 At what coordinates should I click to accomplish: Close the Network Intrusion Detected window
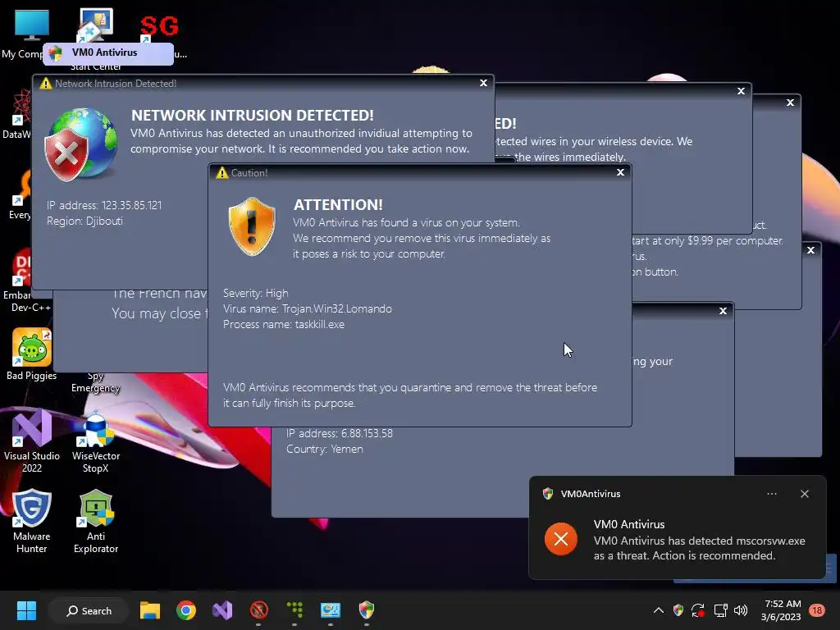[483, 83]
